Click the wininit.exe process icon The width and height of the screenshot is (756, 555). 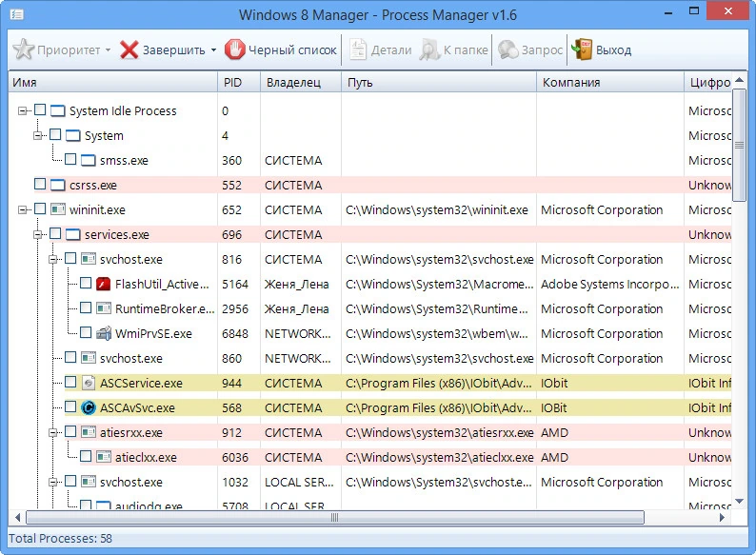(x=58, y=209)
